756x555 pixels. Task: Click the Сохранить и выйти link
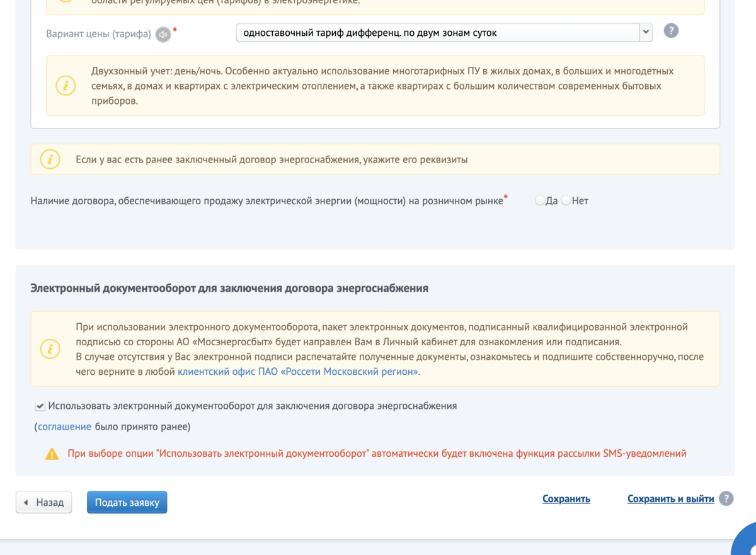(x=671, y=499)
